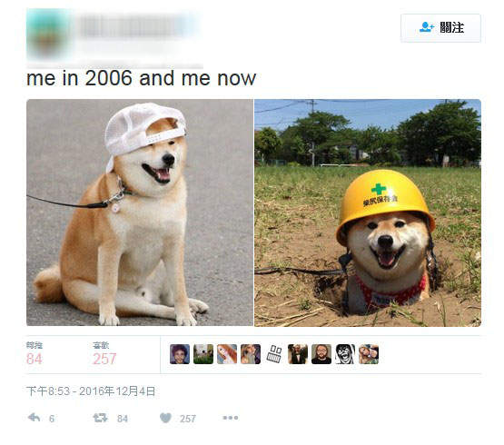Open the dog with yellow helmet photo
This screenshot has width=504, height=445.
tap(368, 213)
